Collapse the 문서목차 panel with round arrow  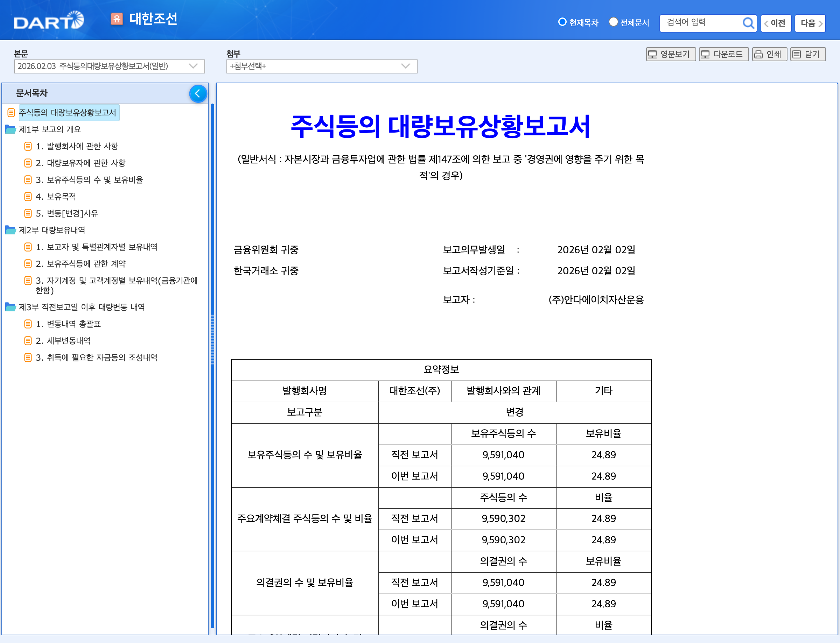point(198,93)
